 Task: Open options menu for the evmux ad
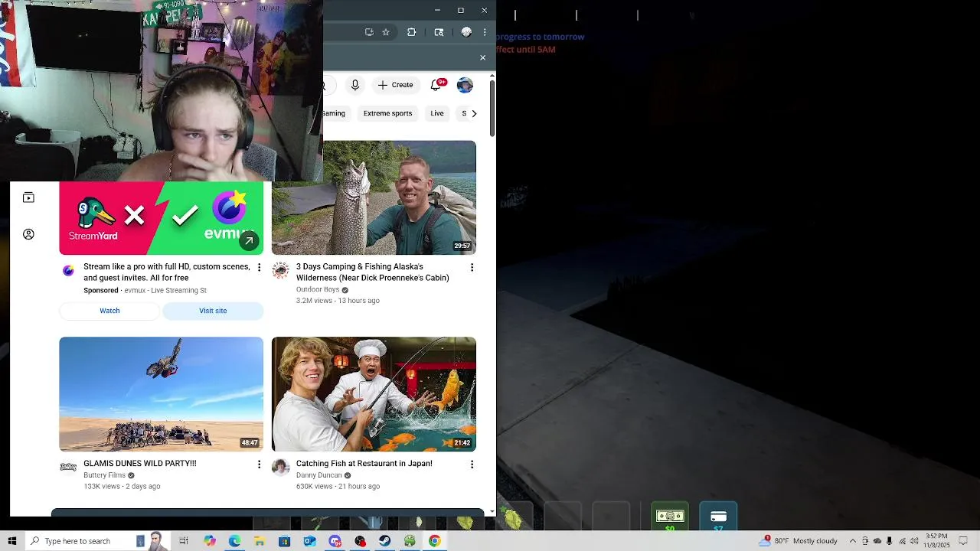259,267
